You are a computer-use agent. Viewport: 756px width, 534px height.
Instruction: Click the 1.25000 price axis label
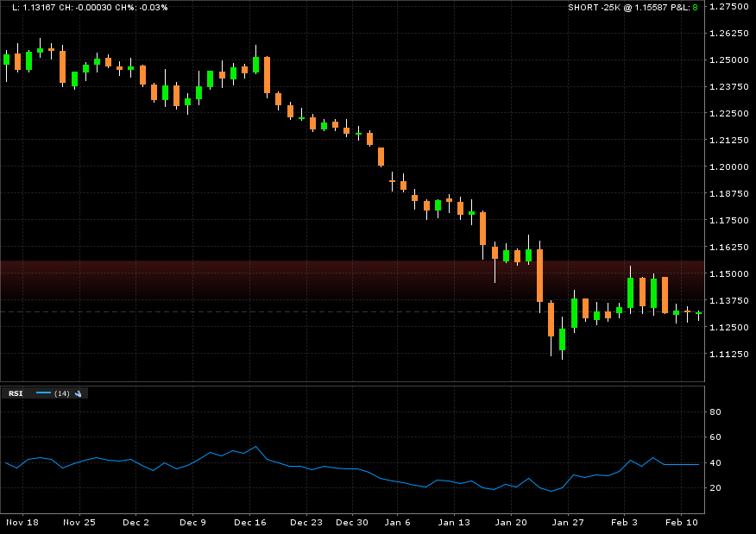pyautogui.click(x=729, y=60)
